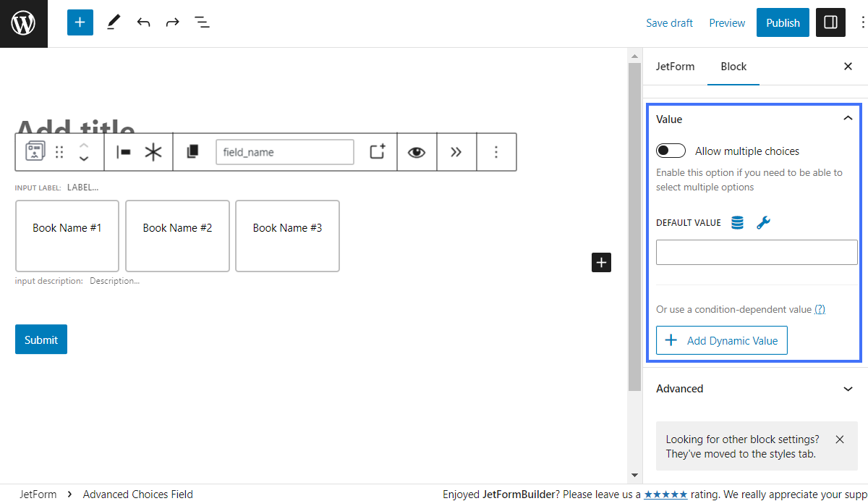Switch to the Block tab
Viewport: 868px width, 501px height.
(733, 66)
